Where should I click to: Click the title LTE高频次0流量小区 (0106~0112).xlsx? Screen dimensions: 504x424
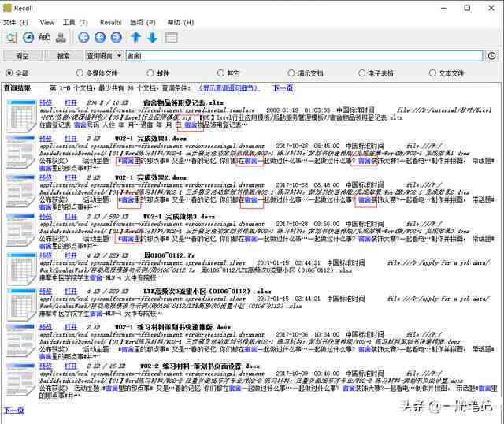pyautogui.click(x=207, y=291)
